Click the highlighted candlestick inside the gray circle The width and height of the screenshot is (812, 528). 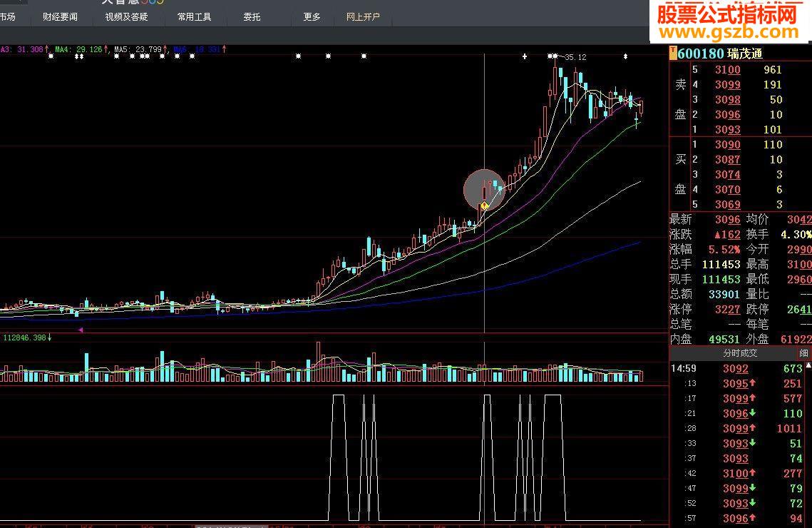[485, 192]
